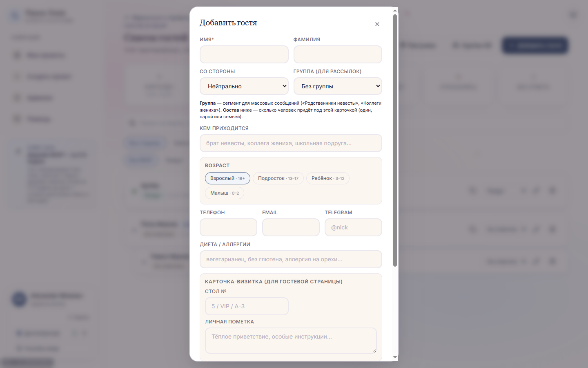
Task: Select age Ребёнок 3–12
Action: (x=328, y=178)
